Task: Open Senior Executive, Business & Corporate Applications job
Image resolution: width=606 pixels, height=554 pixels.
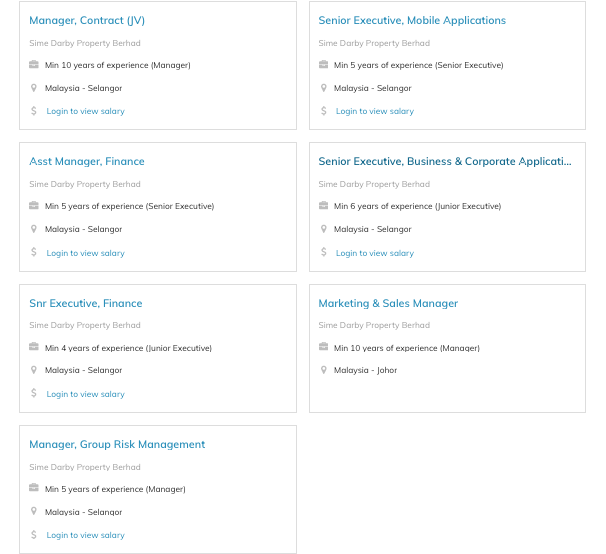Action: point(445,161)
